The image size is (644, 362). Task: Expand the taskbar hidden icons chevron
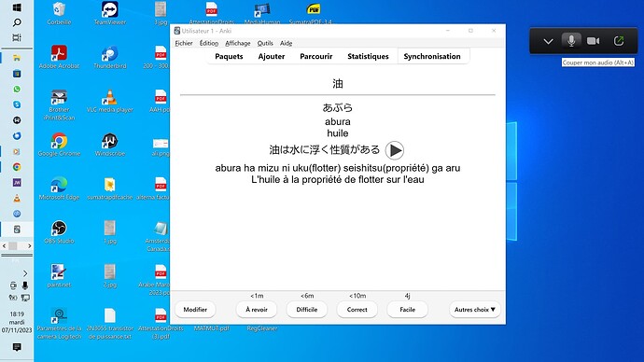click(x=25, y=273)
